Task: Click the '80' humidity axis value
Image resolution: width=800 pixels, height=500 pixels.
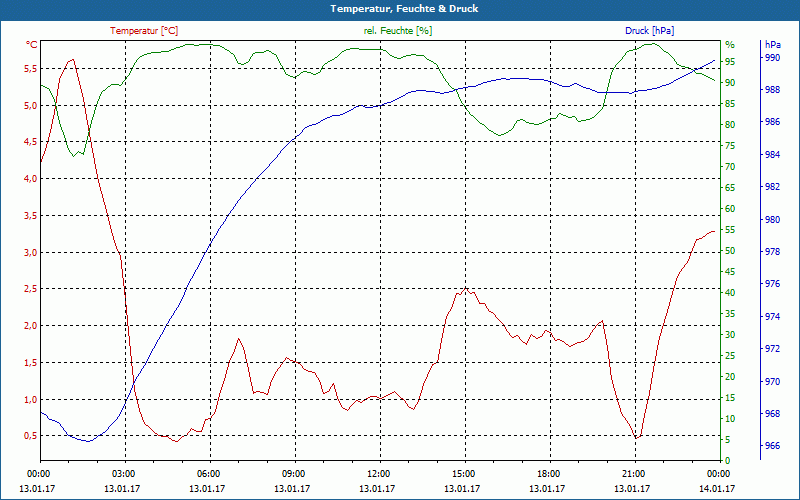Action: point(730,124)
